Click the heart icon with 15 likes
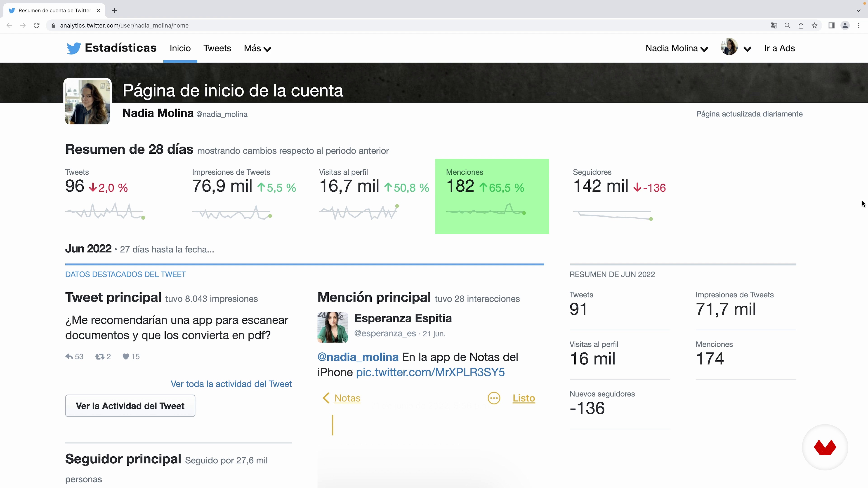The height and width of the screenshot is (488, 868). coord(126,356)
